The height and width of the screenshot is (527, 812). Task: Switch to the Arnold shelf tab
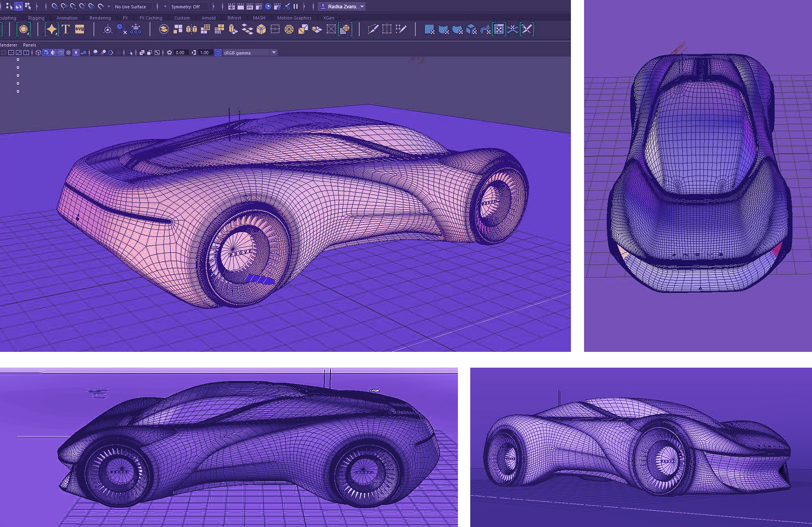pyautogui.click(x=208, y=18)
